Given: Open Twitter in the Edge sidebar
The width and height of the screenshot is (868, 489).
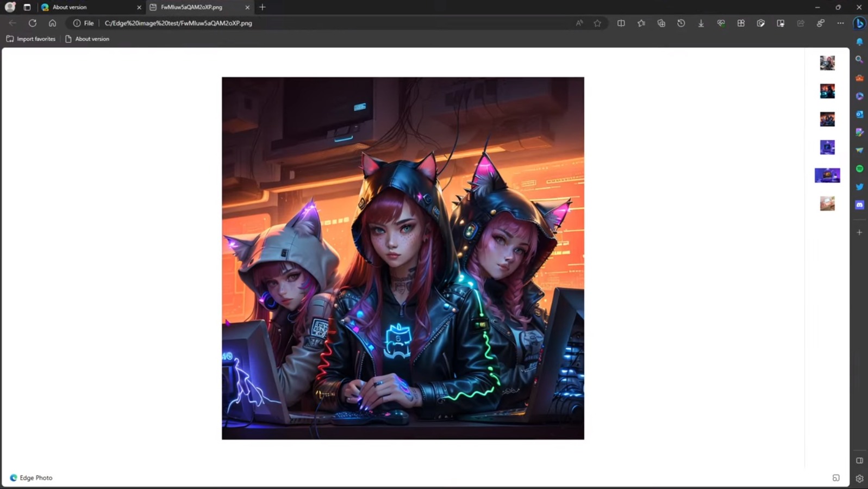Looking at the screenshot, I should pos(859,187).
